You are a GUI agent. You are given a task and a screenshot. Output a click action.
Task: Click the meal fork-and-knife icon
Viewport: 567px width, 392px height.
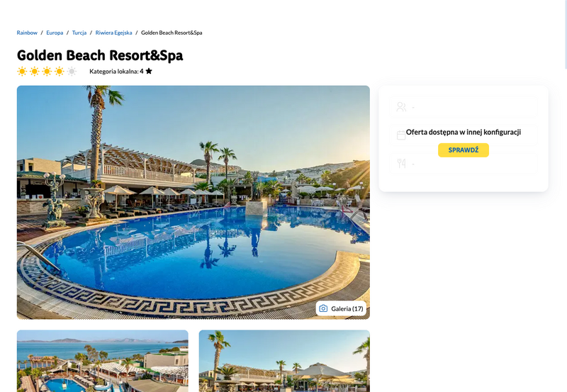pyautogui.click(x=401, y=164)
